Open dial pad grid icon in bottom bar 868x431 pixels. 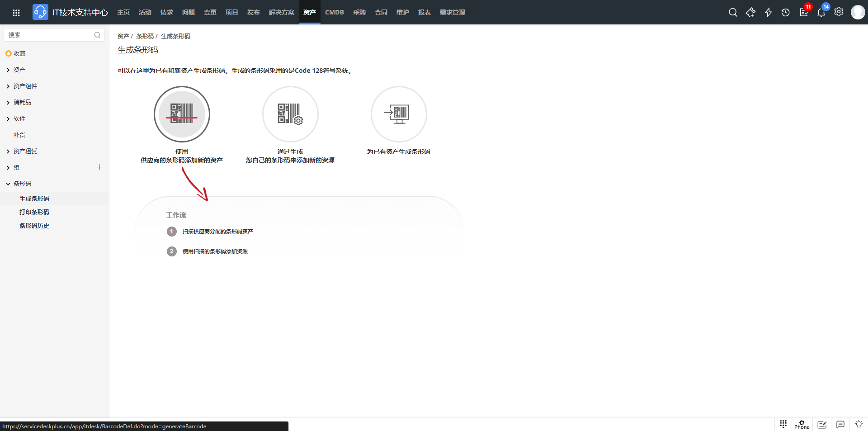[x=783, y=424]
